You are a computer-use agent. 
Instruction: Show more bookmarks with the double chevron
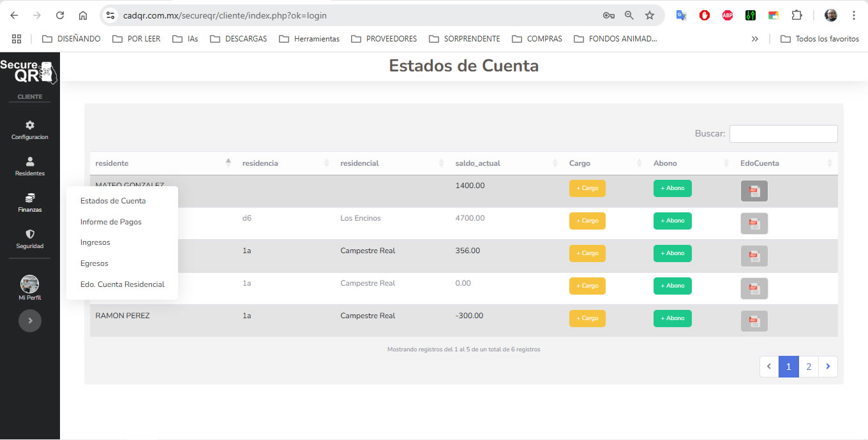[x=754, y=39]
